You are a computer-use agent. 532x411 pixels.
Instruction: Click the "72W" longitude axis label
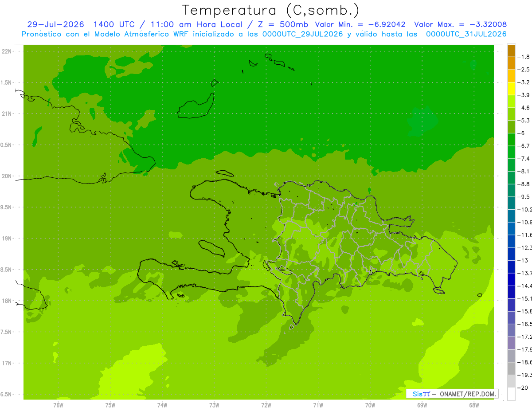[x=266, y=405]
